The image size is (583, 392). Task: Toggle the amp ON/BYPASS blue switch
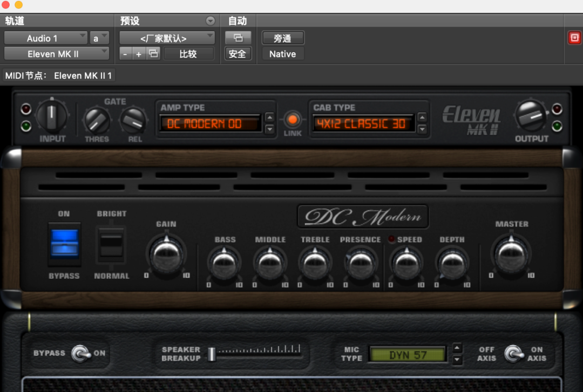pos(64,243)
